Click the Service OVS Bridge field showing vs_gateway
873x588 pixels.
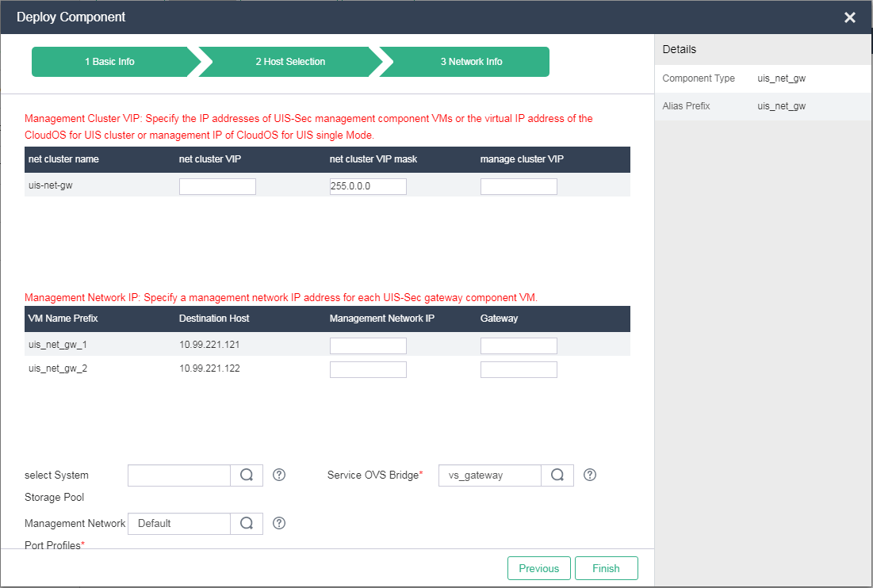point(489,475)
